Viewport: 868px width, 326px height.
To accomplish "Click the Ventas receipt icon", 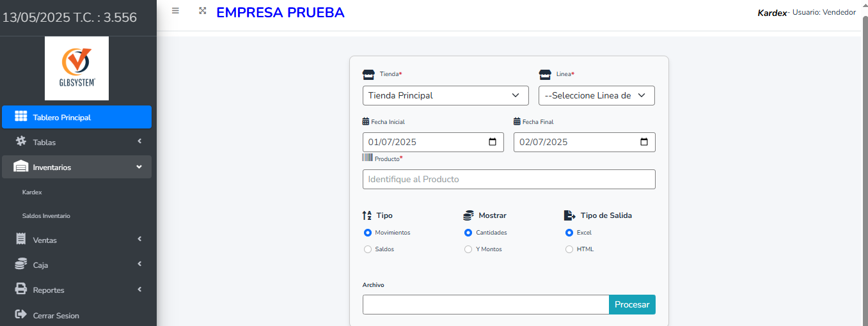I will tap(20, 240).
